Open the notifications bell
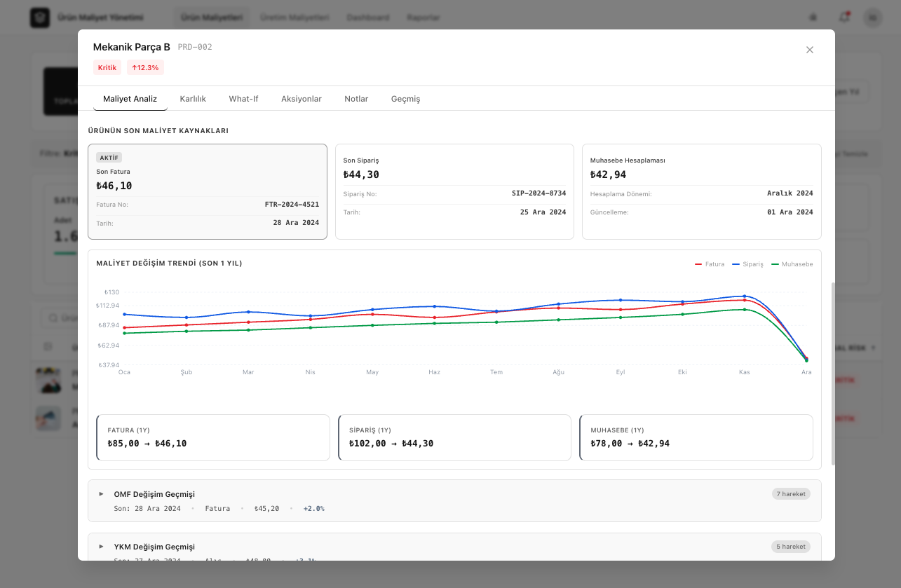 (844, 18)
